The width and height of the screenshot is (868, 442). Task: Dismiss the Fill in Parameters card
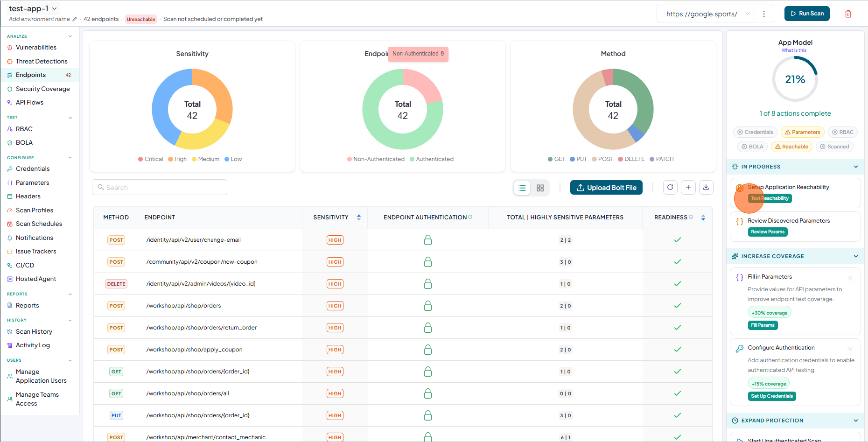pos(850,278)
